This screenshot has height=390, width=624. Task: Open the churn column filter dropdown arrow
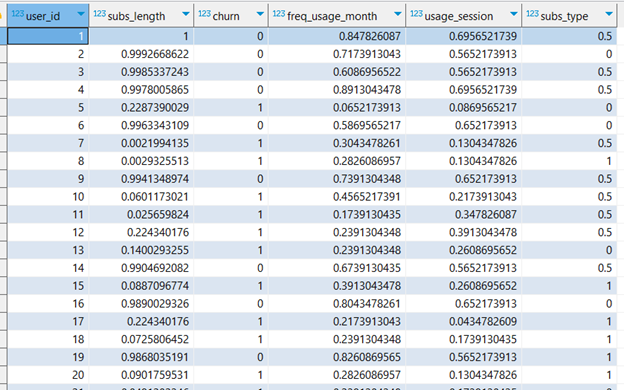(260, 14)
